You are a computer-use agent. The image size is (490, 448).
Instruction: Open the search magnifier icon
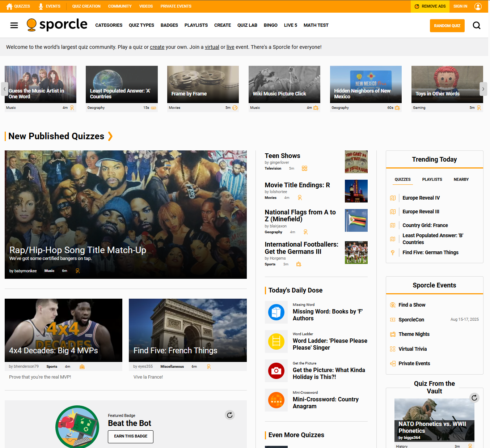[477, 25]
